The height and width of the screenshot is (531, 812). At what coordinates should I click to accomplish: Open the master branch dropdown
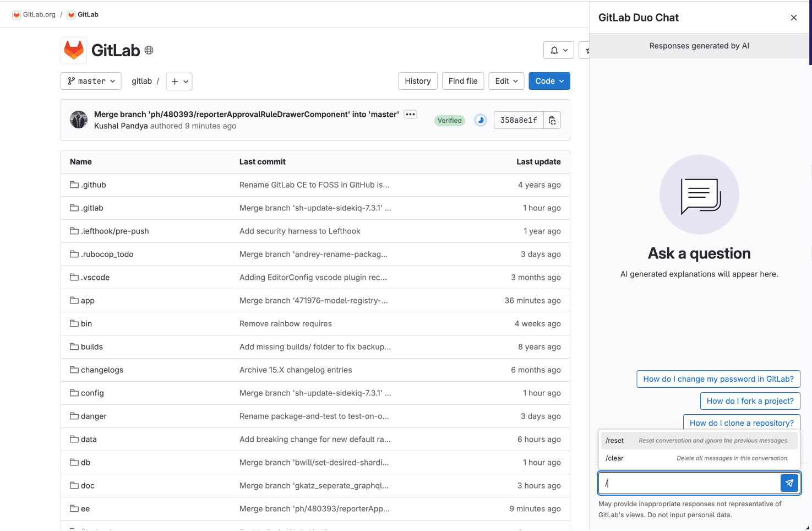[x=91, y=81]
